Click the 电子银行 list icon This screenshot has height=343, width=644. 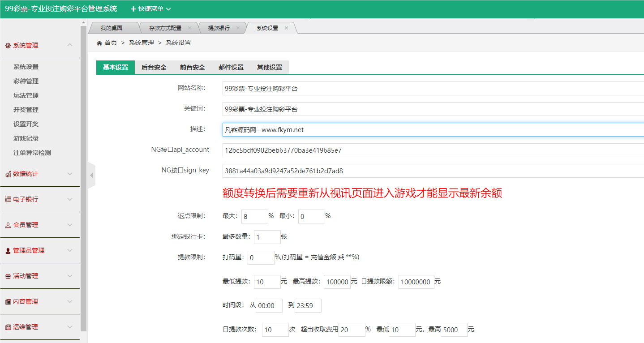[x=8, y=199]
